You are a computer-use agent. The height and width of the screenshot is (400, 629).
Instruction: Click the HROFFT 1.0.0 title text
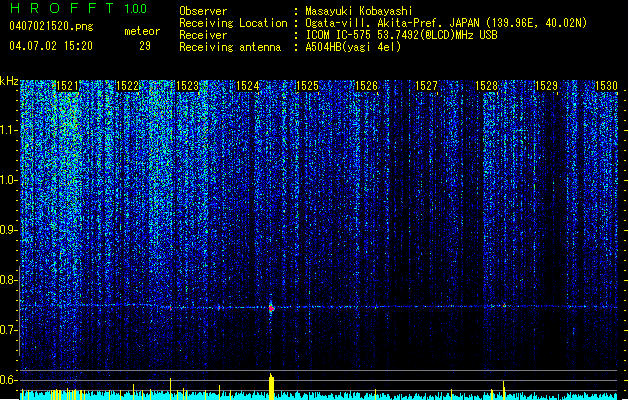click(79, 8)
